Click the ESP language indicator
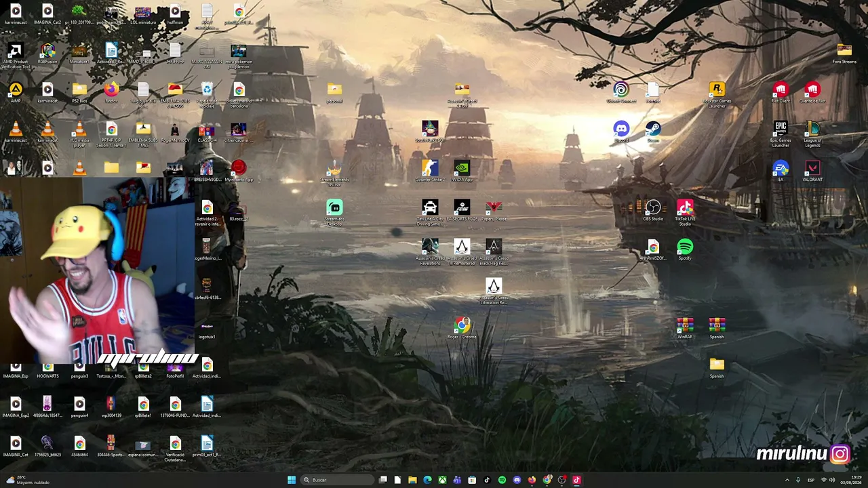 tap(811, 480)
